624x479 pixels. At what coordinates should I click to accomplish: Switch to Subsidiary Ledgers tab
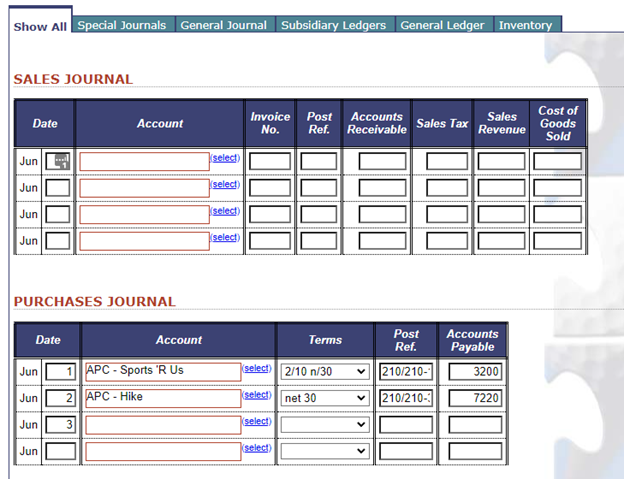[335, 25]
